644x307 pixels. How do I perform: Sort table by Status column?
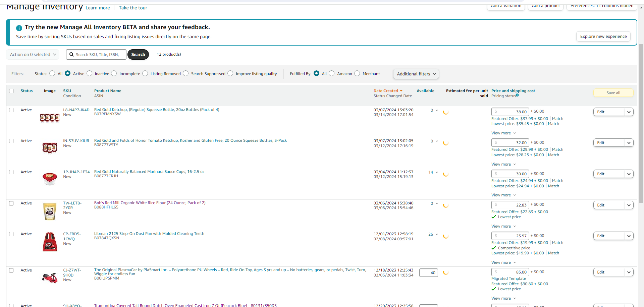point(26,91)
